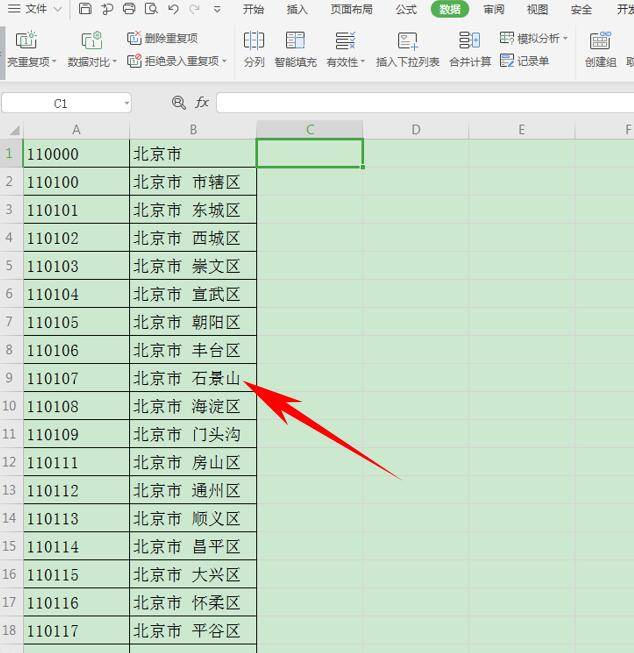Click cell containing 110109
Viewport: 634px width, 653px height.
tap(76, 434)
